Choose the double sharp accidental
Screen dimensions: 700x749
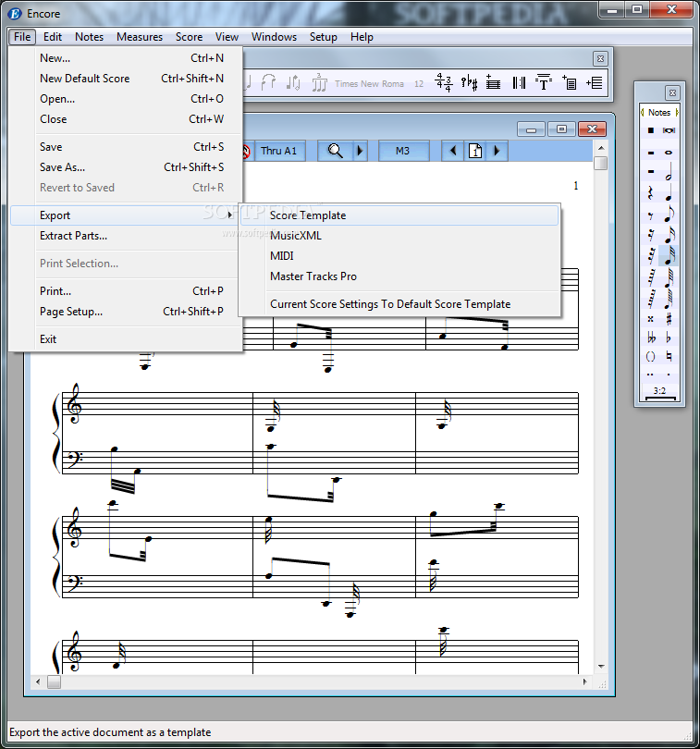(x=650, y=319)
